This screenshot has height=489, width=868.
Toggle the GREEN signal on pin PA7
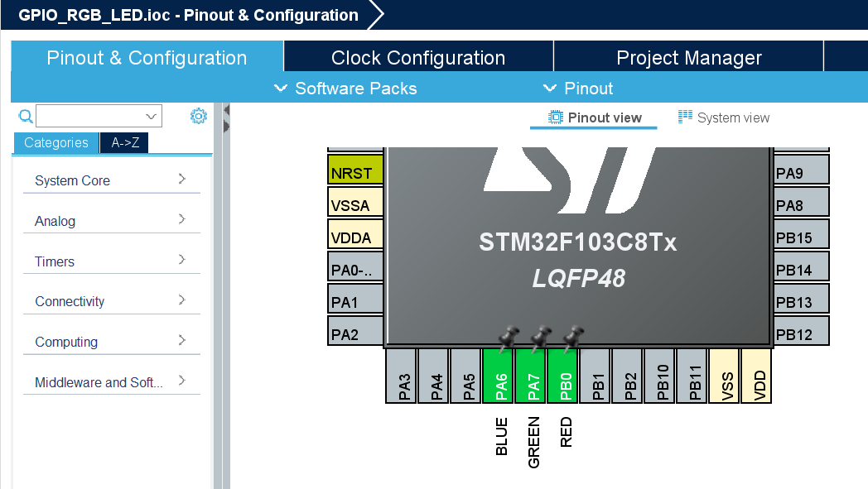pos(532,375)
